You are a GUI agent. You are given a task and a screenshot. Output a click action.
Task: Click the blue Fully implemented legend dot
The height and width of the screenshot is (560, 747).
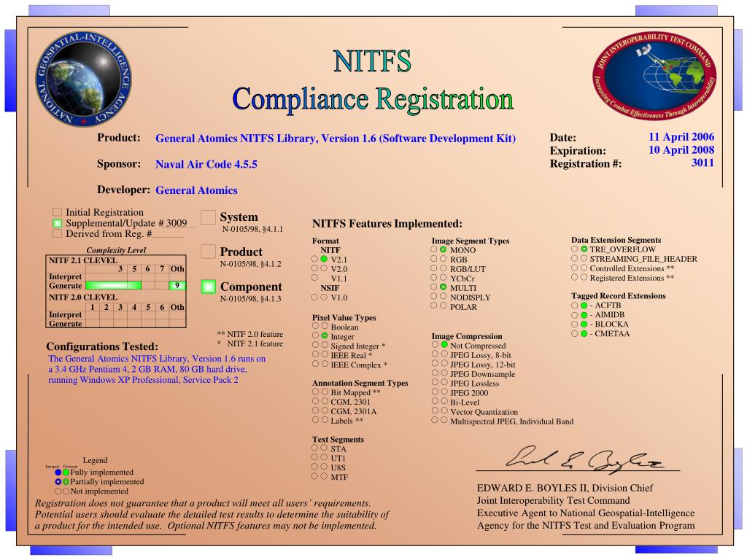click(x=58, y=472)
